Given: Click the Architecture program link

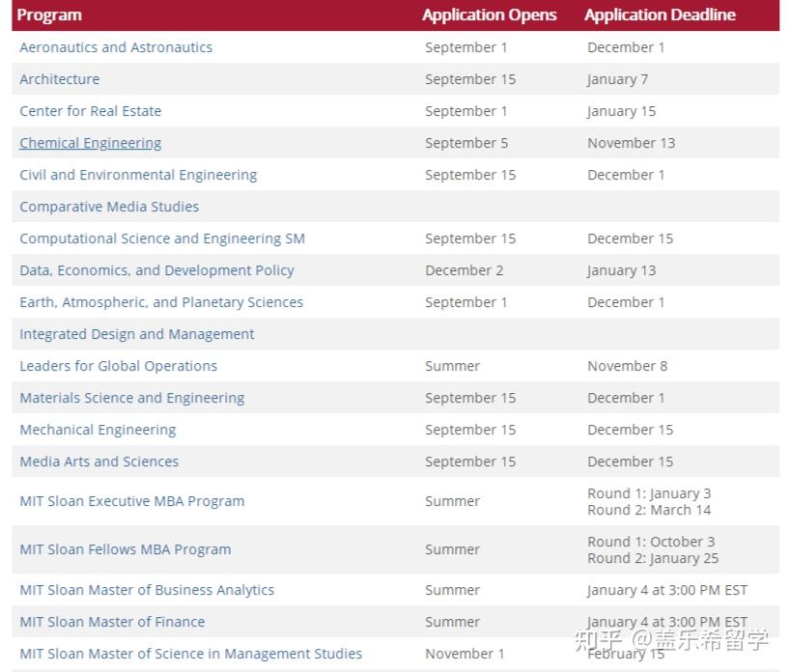Looking at the screenshot, I should point(60,79).
